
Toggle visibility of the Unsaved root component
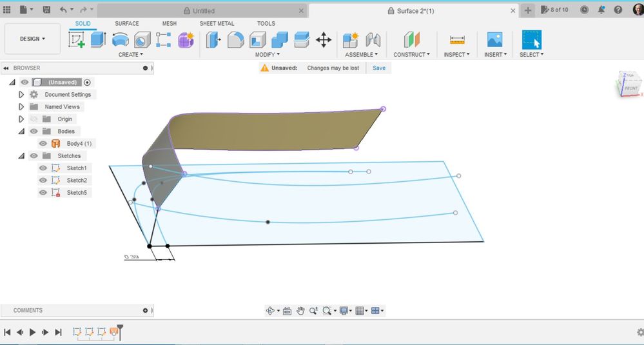pyautogui.click(x=24, y=82)
